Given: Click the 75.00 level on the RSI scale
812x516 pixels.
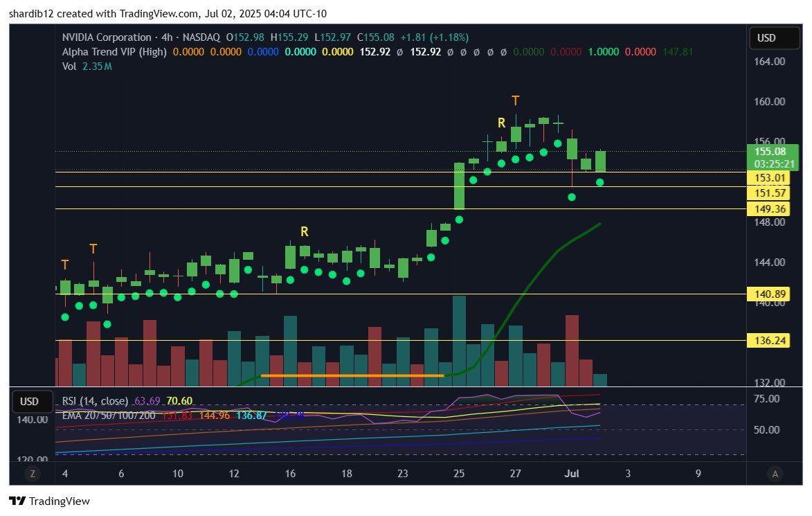Looking at the screenshot, I should point(766,398).
